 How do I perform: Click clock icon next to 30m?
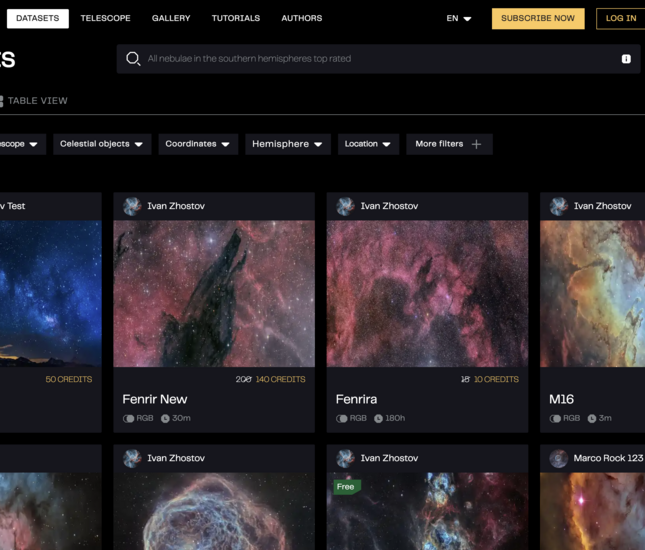click(165, 418)
